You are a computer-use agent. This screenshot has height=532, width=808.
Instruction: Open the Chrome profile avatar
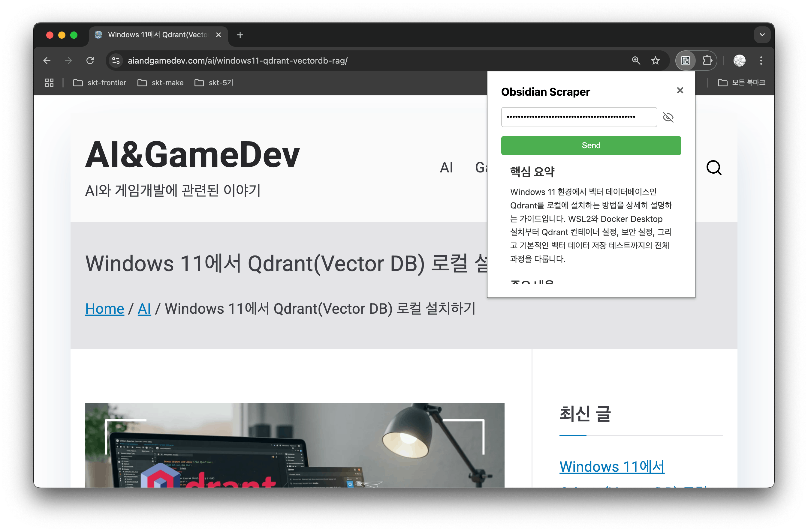[740, 61]
